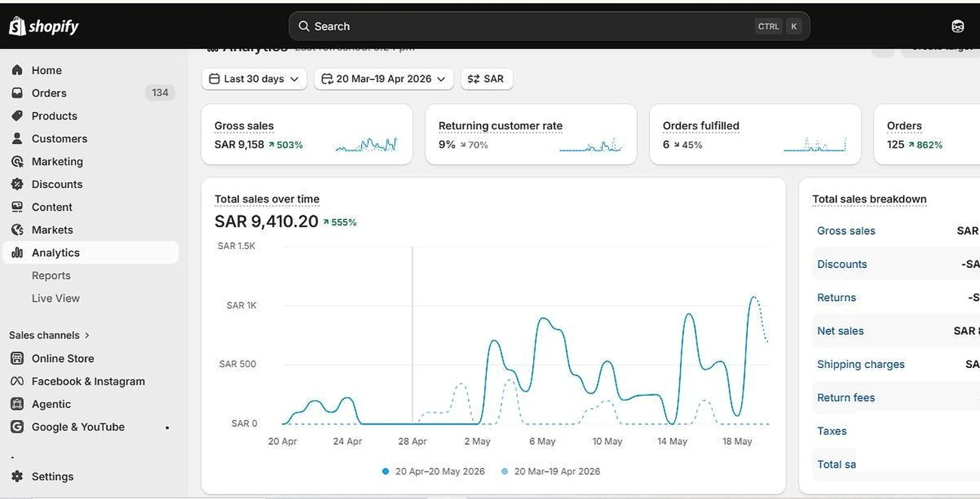Expand the Sales channels chevron
Viewport: 980px width, 499px height.
pos(87,336)
